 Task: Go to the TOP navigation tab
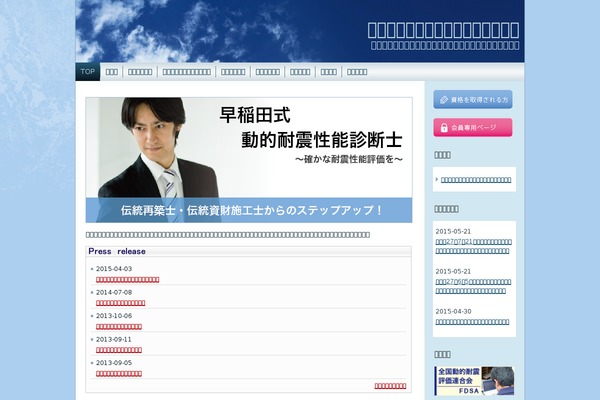(88, 72)
